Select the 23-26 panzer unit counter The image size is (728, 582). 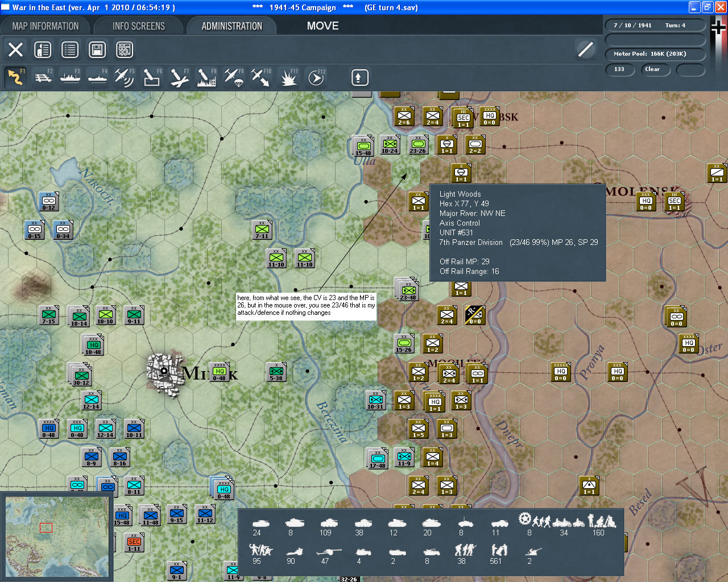[418, 145]
